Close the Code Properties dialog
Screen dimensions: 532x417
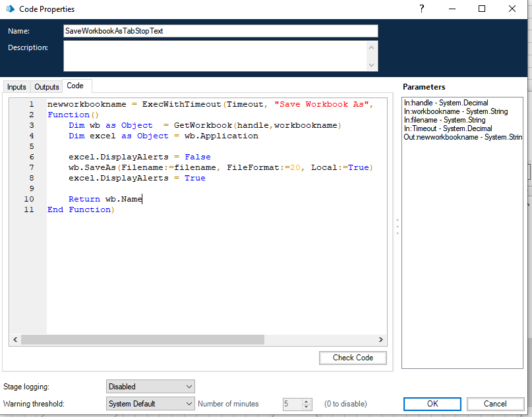(x=512, y=9)
